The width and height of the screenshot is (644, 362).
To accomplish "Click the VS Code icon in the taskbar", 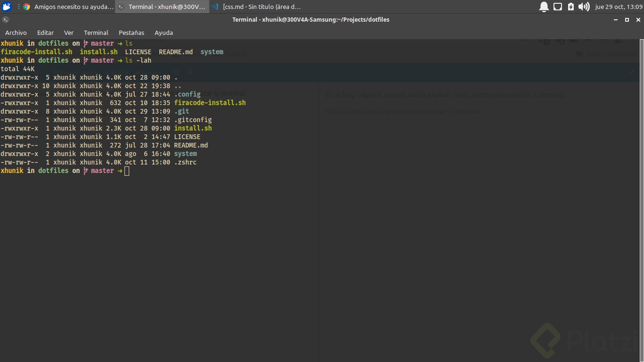I will pos(215,7).
